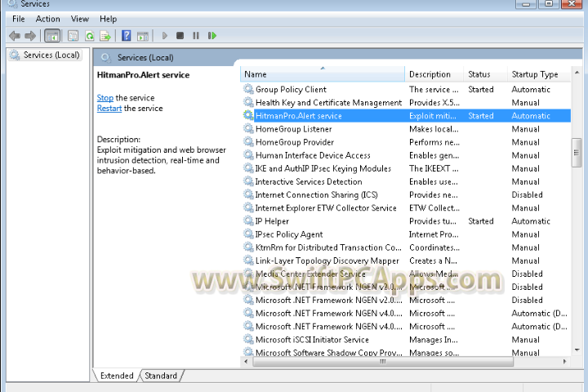This screenshot has height=392, width=588.
Task: Select Health Key and Certificate Management row
Action: click(406, 102)
